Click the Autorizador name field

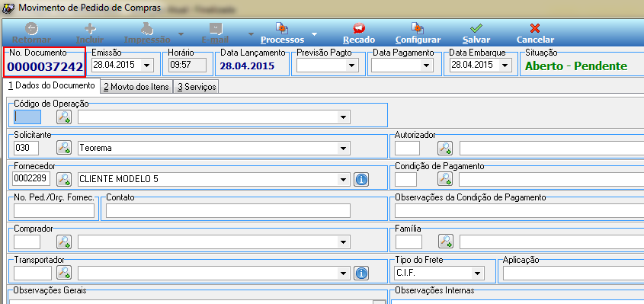coord(551,148)
